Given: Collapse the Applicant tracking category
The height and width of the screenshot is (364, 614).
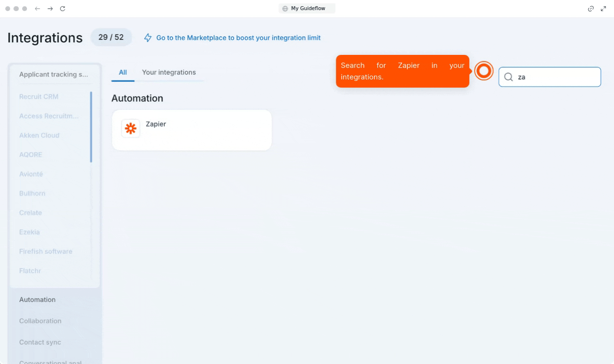Looking at the screenshot, I should [53, 74].
